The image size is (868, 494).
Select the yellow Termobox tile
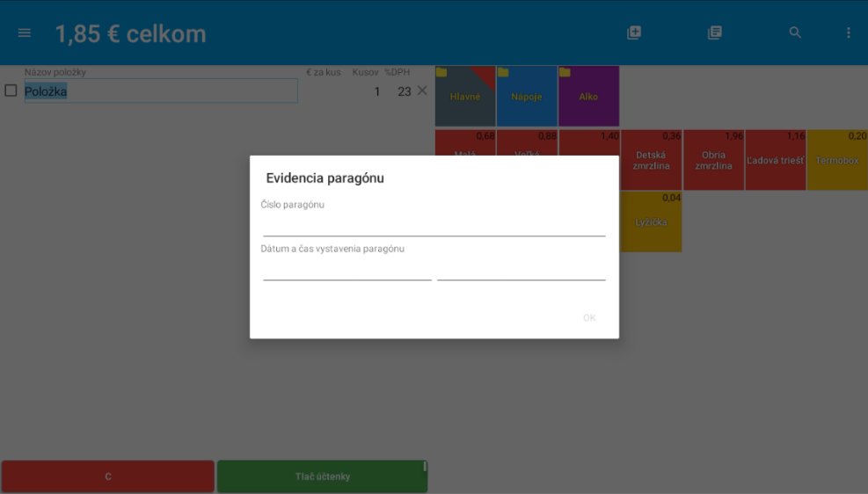pos(837,161)
